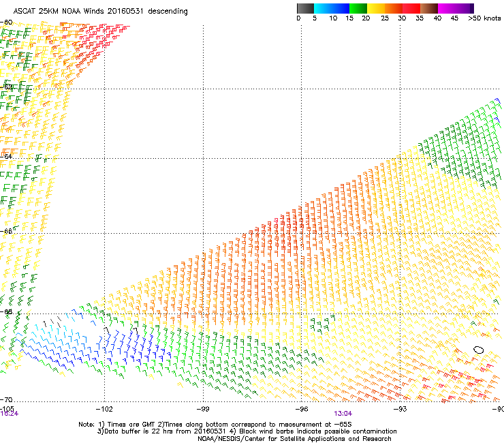Click the cyan-to-blue 5–15 knots legend segment
504x443 pixels.
coord(332,8)
